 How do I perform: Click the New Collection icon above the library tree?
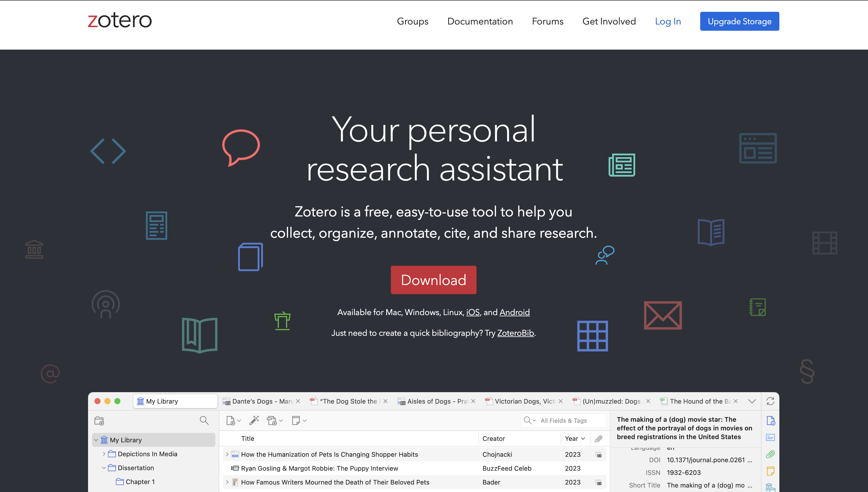pos(99,421)
